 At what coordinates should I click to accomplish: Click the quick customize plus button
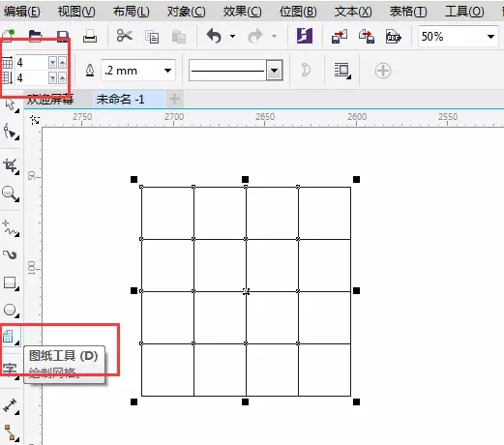pyautogui.click(x=383, y=71)
